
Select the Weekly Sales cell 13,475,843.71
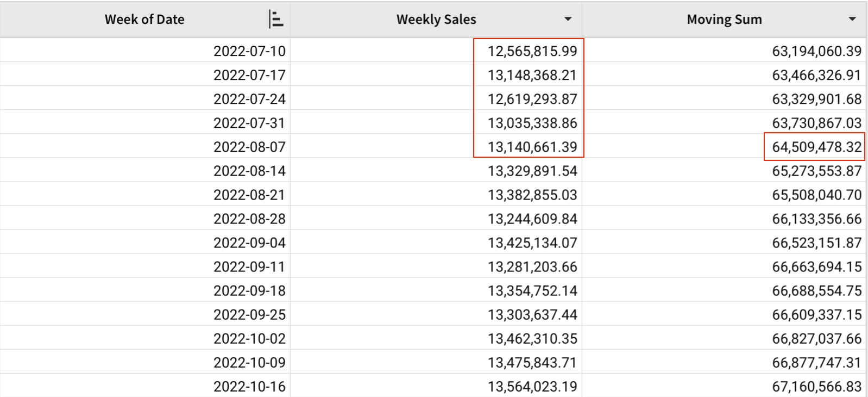[x=532, y=362]
